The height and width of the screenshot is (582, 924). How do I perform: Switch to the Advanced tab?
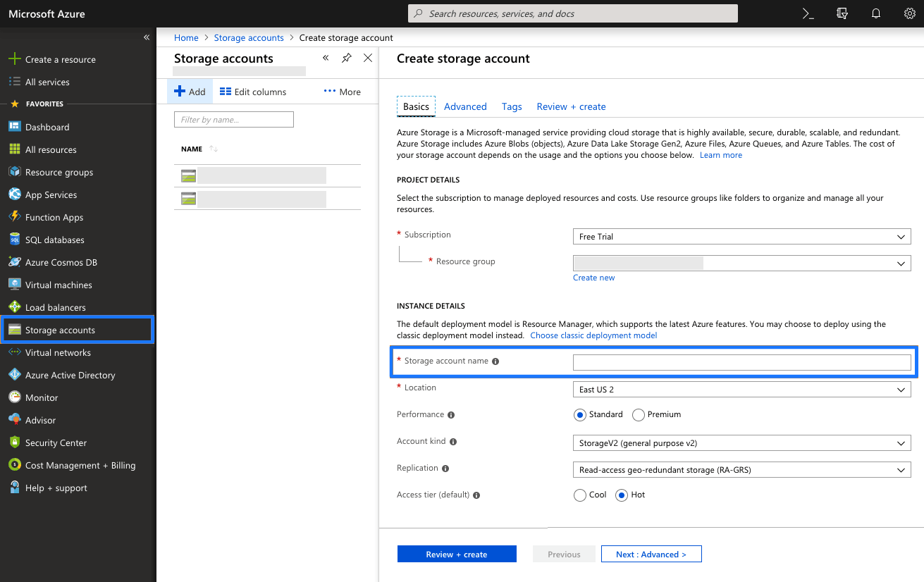point(465,106)
